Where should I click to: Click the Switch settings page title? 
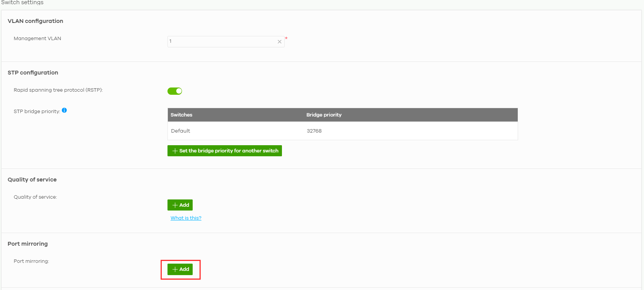pyautogui.click(x=22, y=3)
